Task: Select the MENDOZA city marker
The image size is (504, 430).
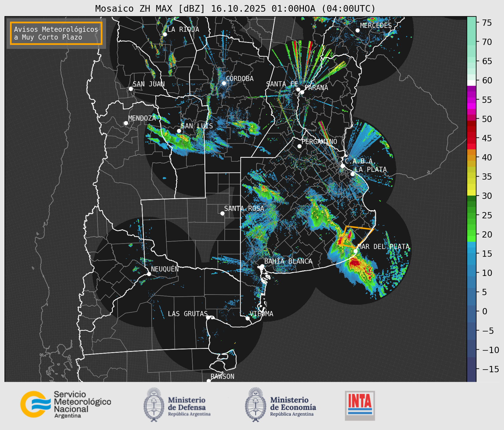Action: [x=126, y=123]
